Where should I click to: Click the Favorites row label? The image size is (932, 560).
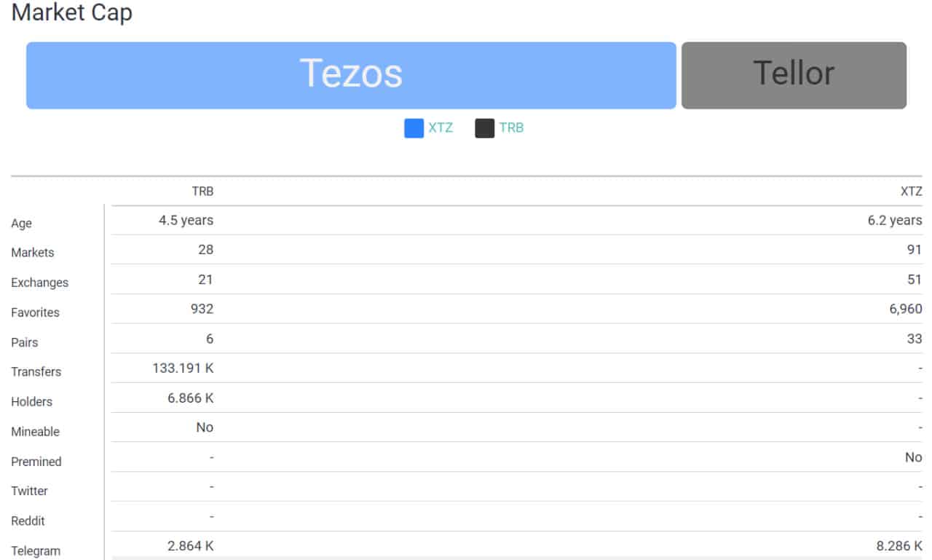tap(35, 312)
